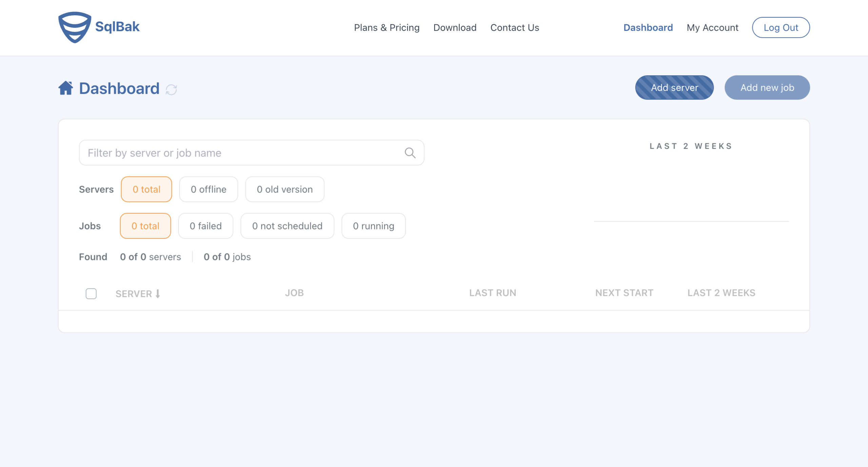Screen dimensions: 868x467
Task: Click the Log Out button
Action: pyautogui.click(x=780, y=27)
